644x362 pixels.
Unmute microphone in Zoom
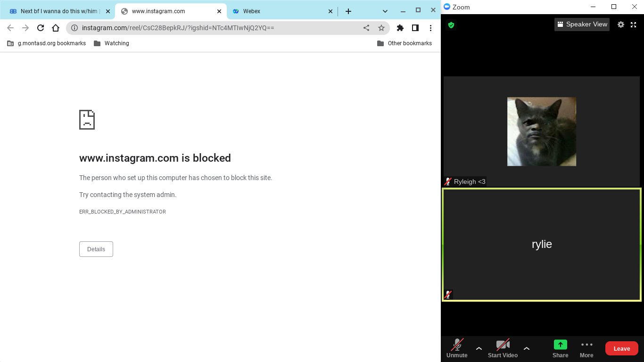pos(457,348)
